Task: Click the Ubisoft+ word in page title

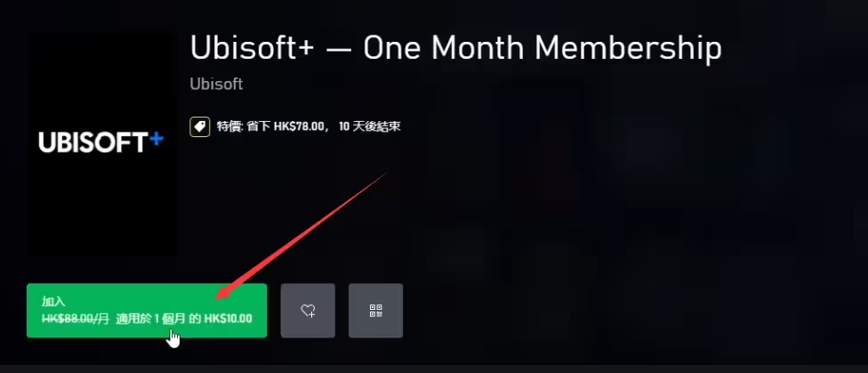Action: (252, 49)
